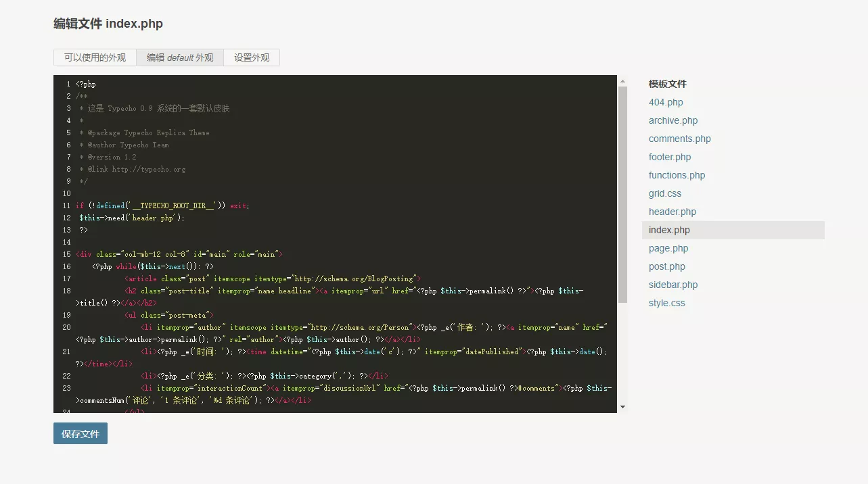The height and width of the screenshot is (484, 868).
Task: Open header.php template file
Action: (672, 212)
